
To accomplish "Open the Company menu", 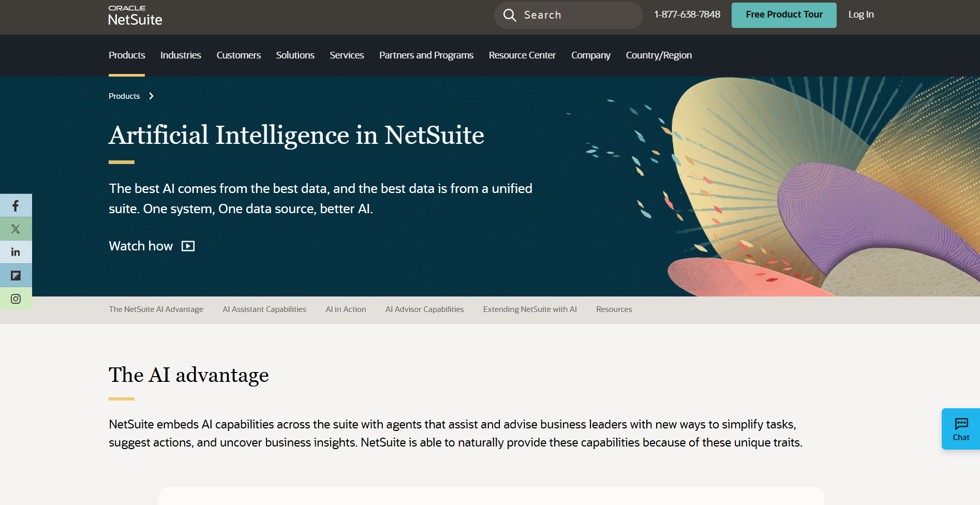I will tap(591, 55).
